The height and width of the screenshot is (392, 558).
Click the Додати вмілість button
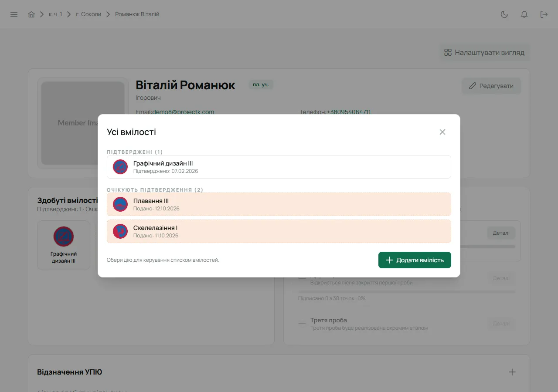(415, 260)
